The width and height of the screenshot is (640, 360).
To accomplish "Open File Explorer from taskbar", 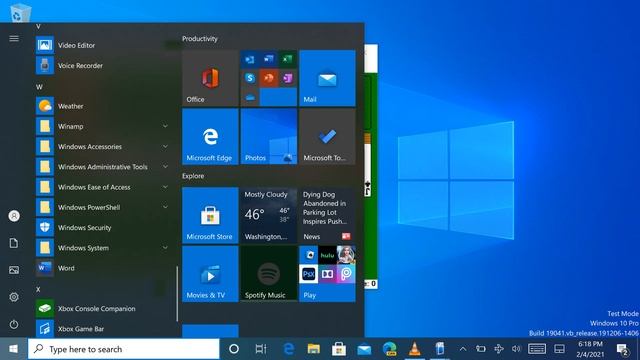I will coord(313,349).
